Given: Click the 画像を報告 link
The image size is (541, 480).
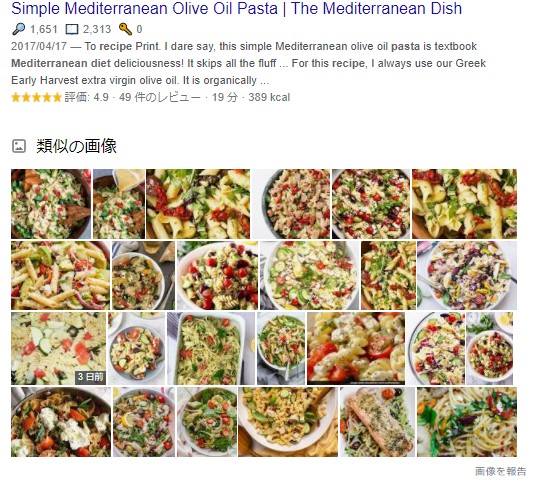Looking at the screenshot, I should click(x=501, y=471).
